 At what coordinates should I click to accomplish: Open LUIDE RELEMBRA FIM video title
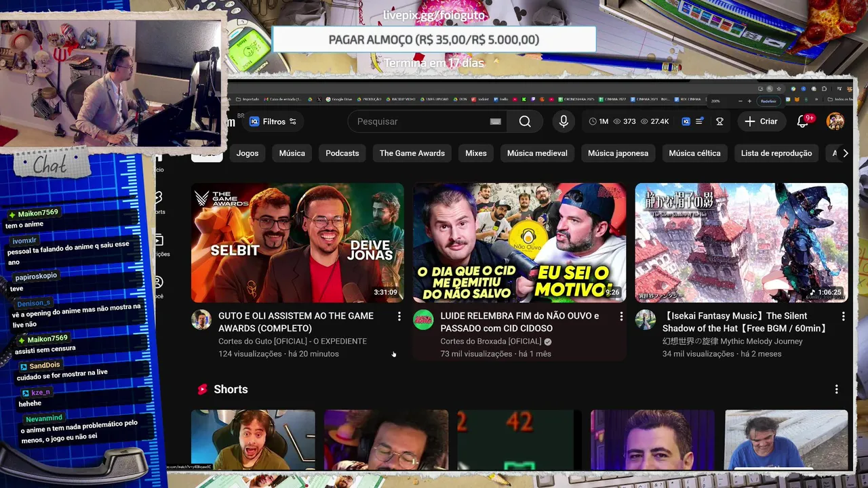tap(519, 322)
